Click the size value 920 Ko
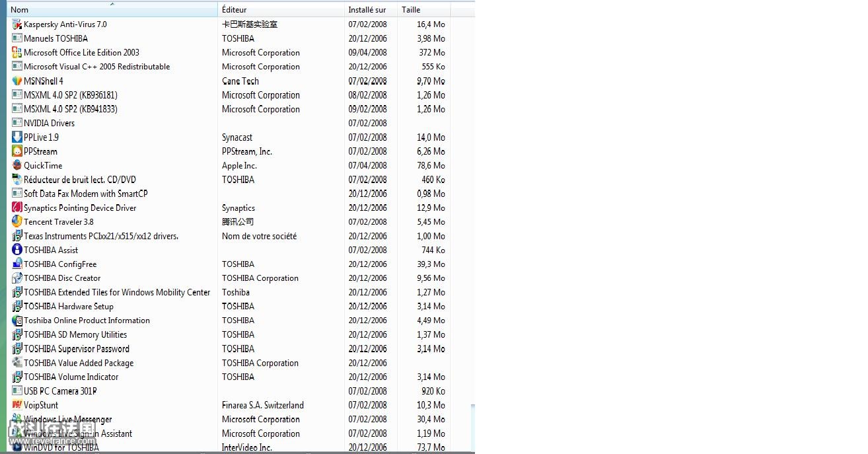The image size is (868, 454). tap(433, 391)
